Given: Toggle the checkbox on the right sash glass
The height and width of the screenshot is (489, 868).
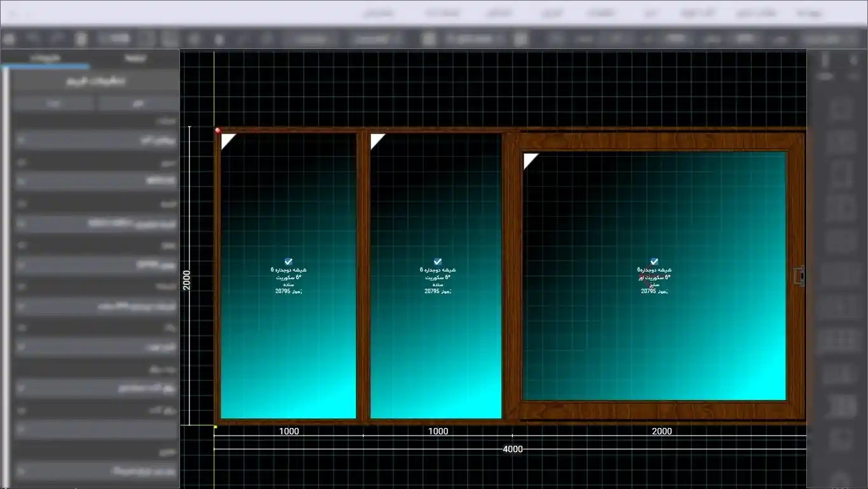Looking at the screenshot, I should point(654,261).
